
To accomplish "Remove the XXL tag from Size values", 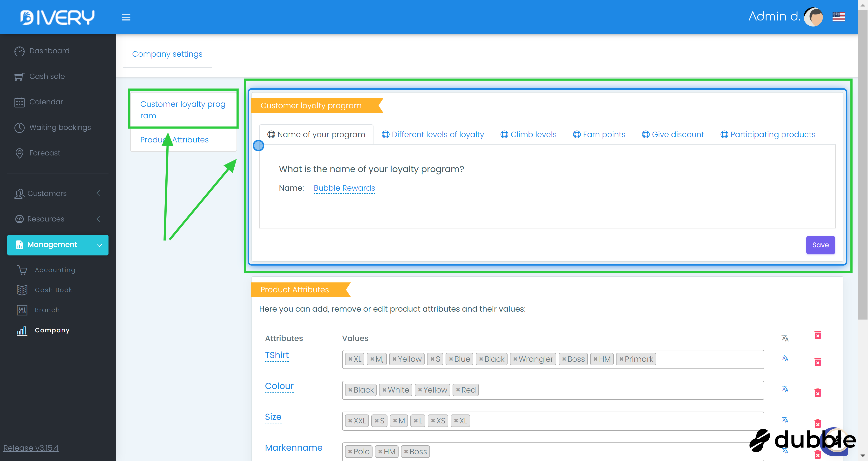I will (350, 421).
